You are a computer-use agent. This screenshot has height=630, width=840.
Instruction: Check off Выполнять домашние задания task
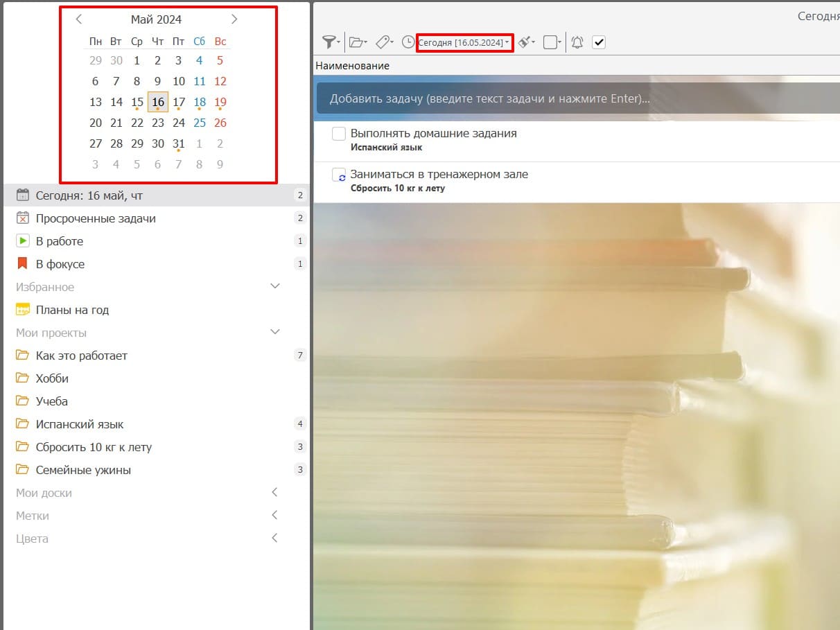[x=339, y=134]
